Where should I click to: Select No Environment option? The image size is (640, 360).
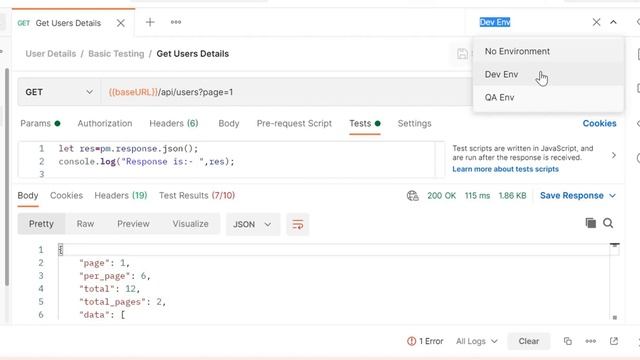(x=548, y=51)
